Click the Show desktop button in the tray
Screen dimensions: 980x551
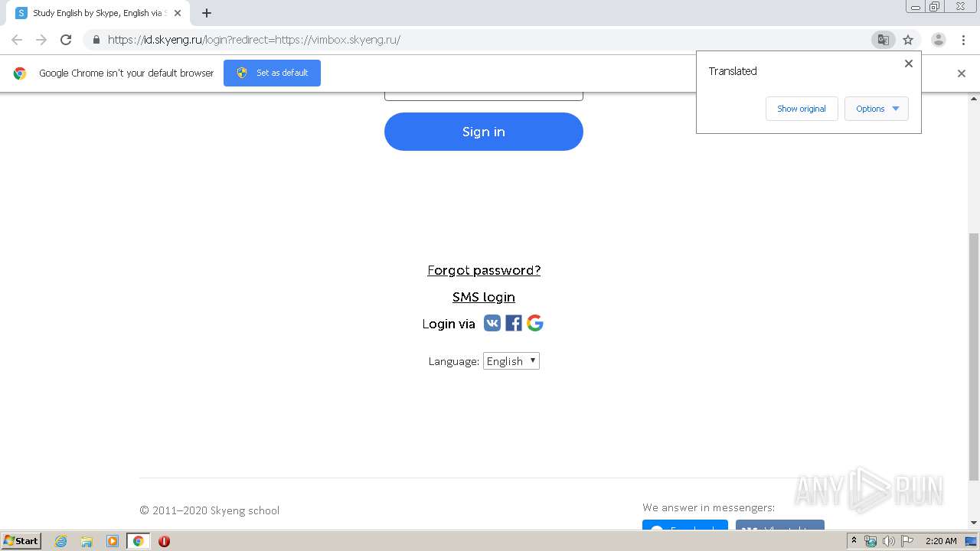pos(972,541)
